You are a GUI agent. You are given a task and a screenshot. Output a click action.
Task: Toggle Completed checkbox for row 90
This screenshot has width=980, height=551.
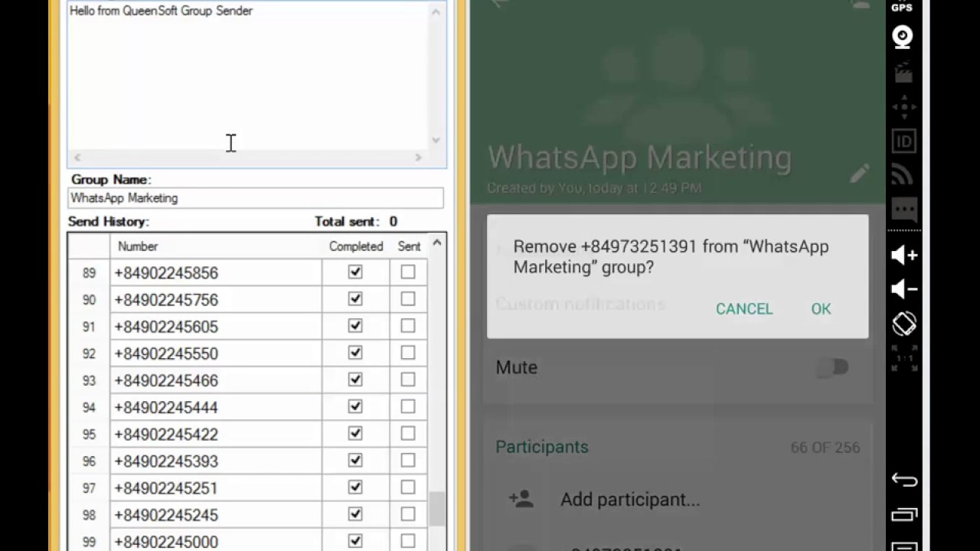[x=355, y=299]
